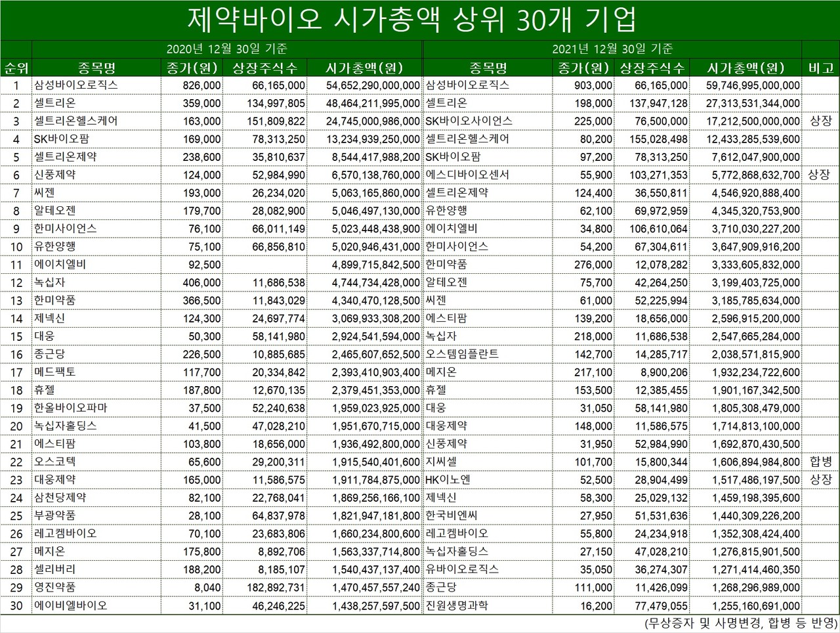
Task: Click 상장 note in the SK바이오사이언스 row
Action: pos(820,121)
